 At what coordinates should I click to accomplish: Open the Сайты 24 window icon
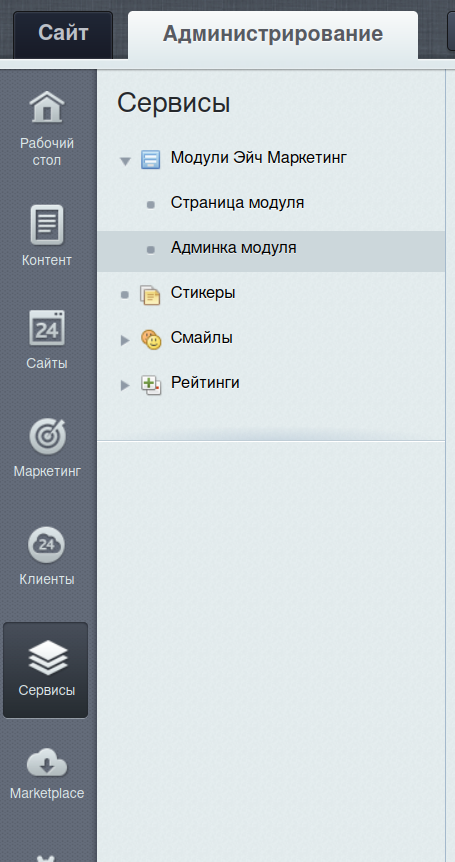(x=47, y=328)
